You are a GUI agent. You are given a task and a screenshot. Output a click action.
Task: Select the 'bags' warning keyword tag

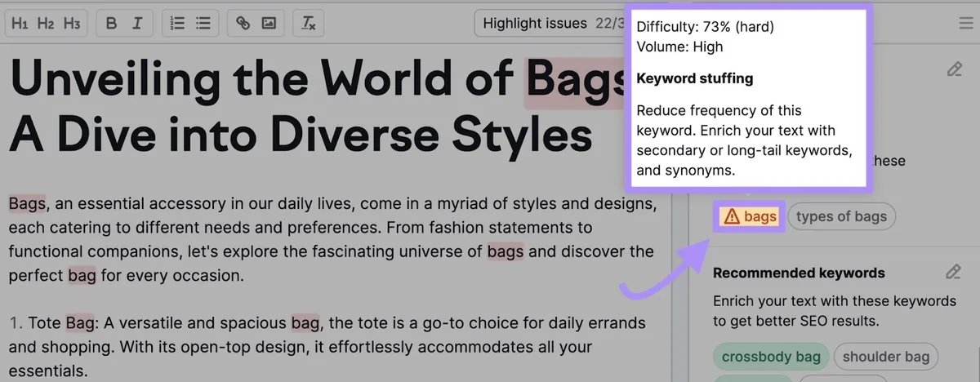pyautogui.click(x=750, y=216)
